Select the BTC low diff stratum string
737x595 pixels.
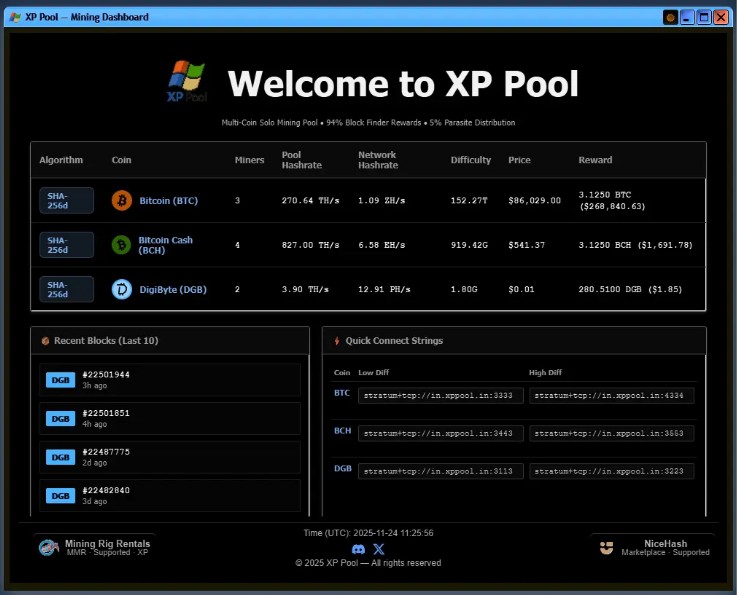(x=440, y=396)
